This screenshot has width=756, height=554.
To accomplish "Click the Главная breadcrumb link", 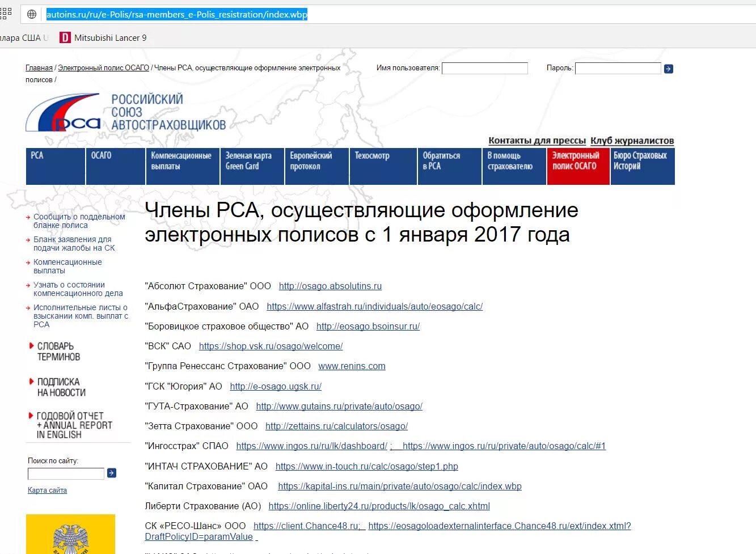I will coord(39,68).
